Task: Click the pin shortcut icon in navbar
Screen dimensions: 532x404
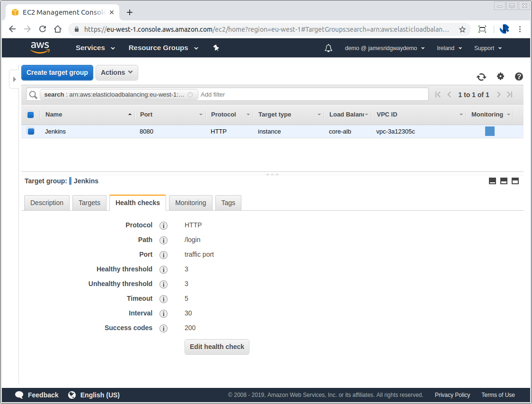Action: (x=216, y=48)
